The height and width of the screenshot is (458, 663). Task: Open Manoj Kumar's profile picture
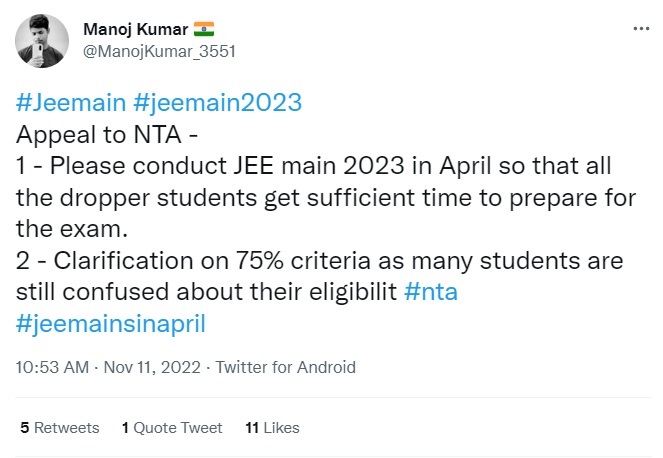pyautogui.click(x=43, y=40)
